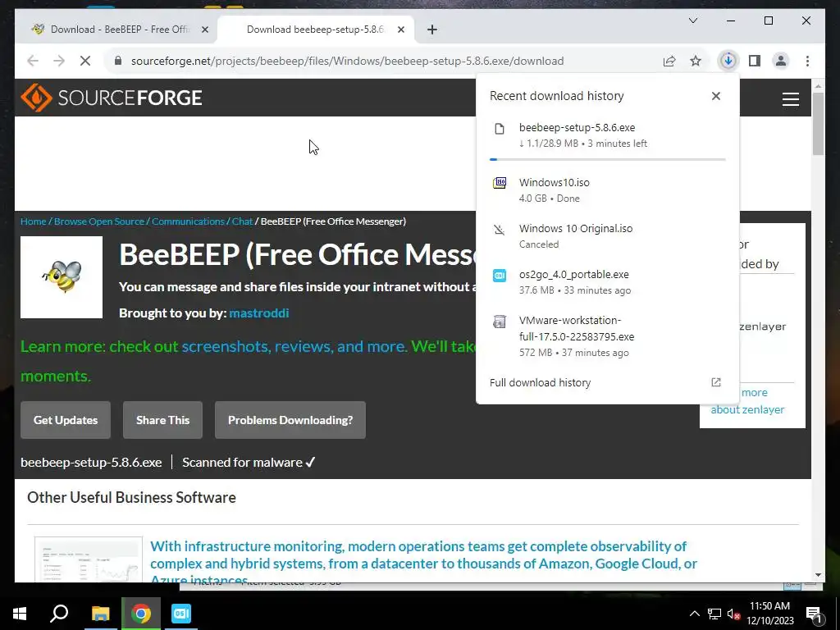The width and height of the screenshot is (840, 630).
Task: Click the SourceForge logo
Action: 112,98
